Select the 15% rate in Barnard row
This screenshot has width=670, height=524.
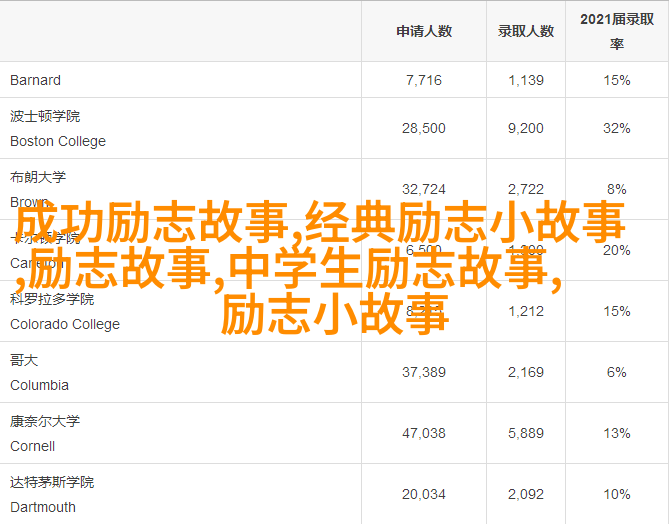617,80
